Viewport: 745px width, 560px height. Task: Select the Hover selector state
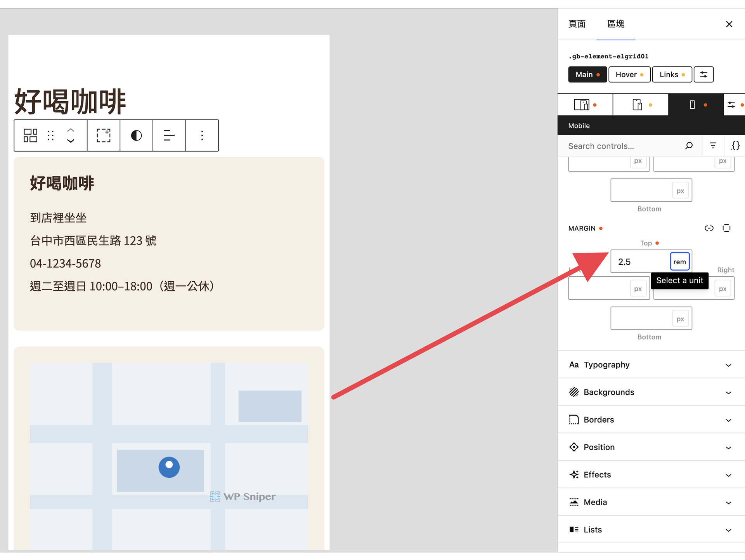pyautogui.click(x=629, y=75)
